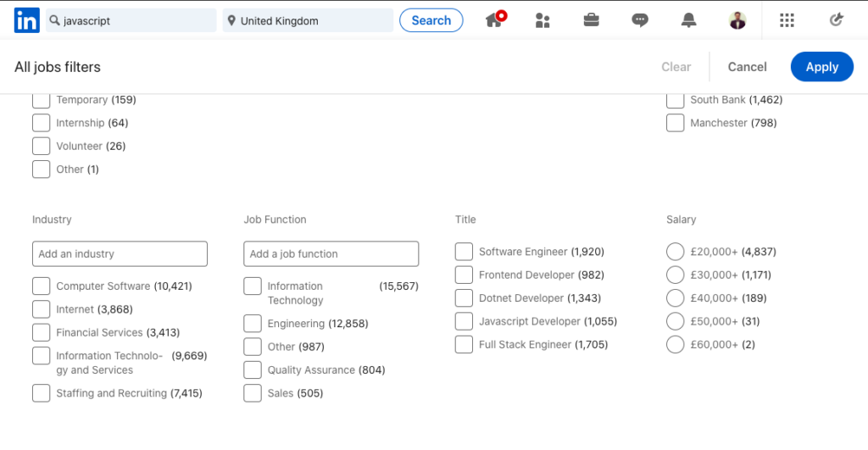
Task: Open the Messaging chat bubble icon
Action: 640,20
